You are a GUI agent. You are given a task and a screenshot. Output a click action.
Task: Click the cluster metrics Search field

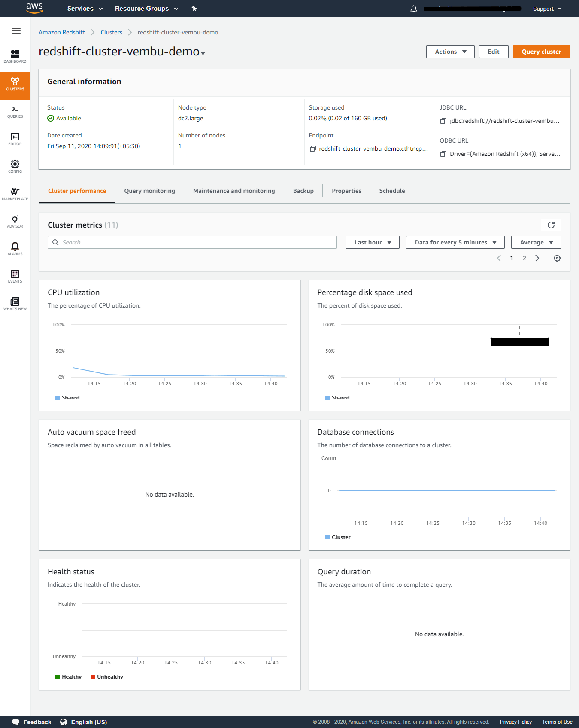point(192,242)
